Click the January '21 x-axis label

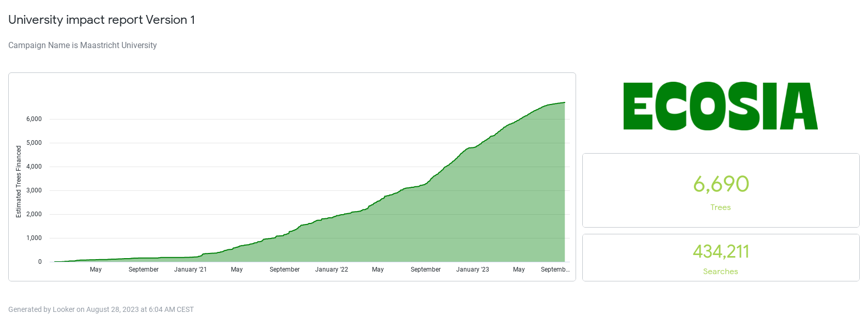click(x=190, y=270)
